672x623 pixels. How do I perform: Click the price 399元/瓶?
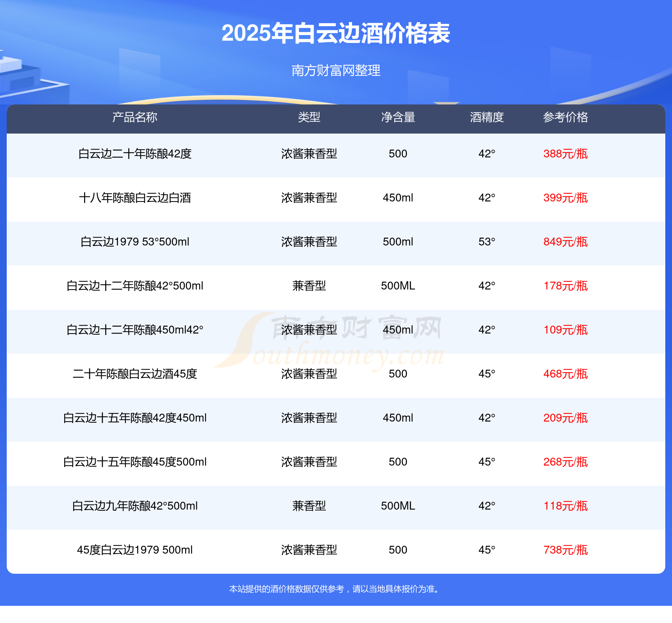point(566,198)
